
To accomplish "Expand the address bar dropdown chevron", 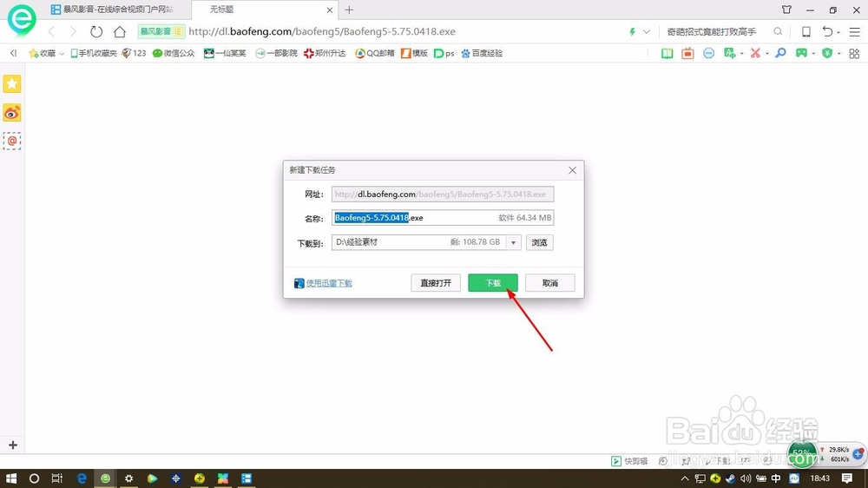I will 646,31.
